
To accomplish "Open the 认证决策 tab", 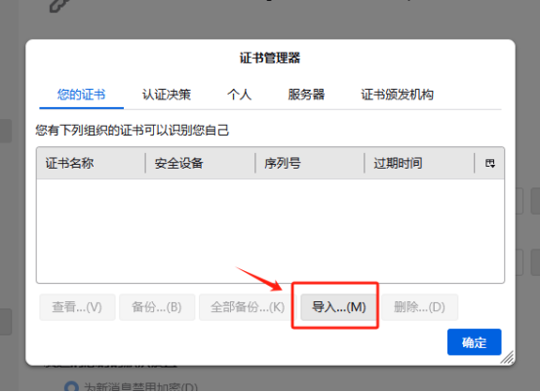I will 167,95.
